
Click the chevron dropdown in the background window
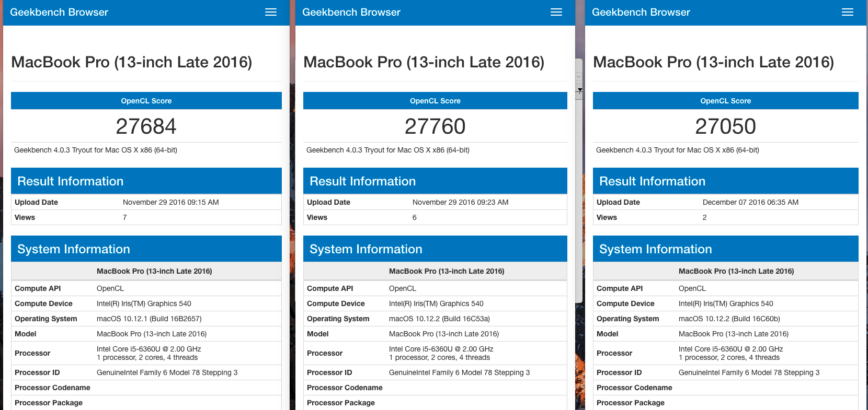point(579,76)
